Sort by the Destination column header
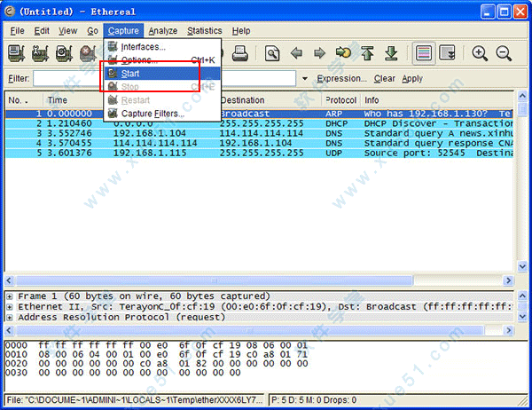The image size is (532, 410). click(x=270, y=100)
